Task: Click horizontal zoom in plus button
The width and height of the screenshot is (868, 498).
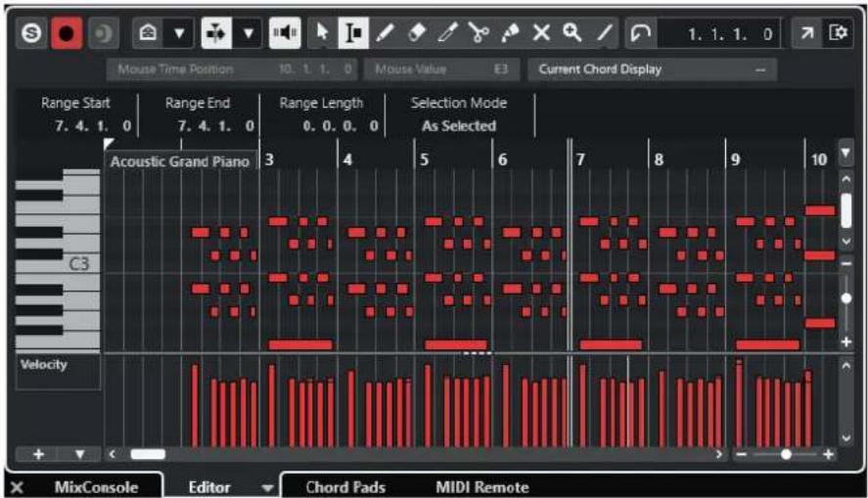Action: tap(829, 454)
